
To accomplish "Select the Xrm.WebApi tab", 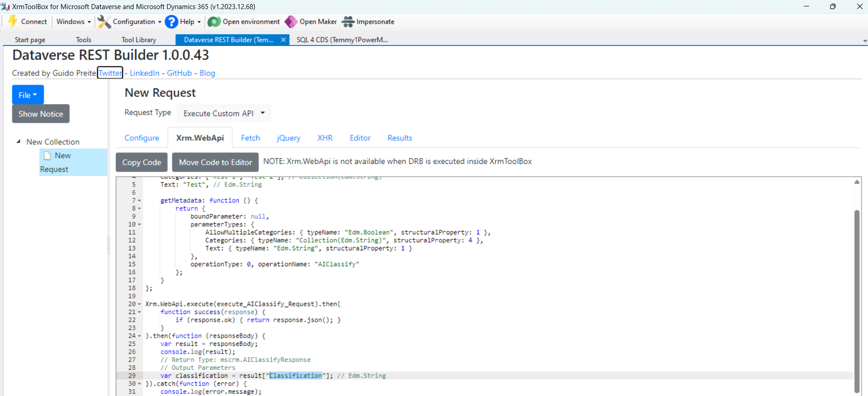I will [x=200, y=138].
